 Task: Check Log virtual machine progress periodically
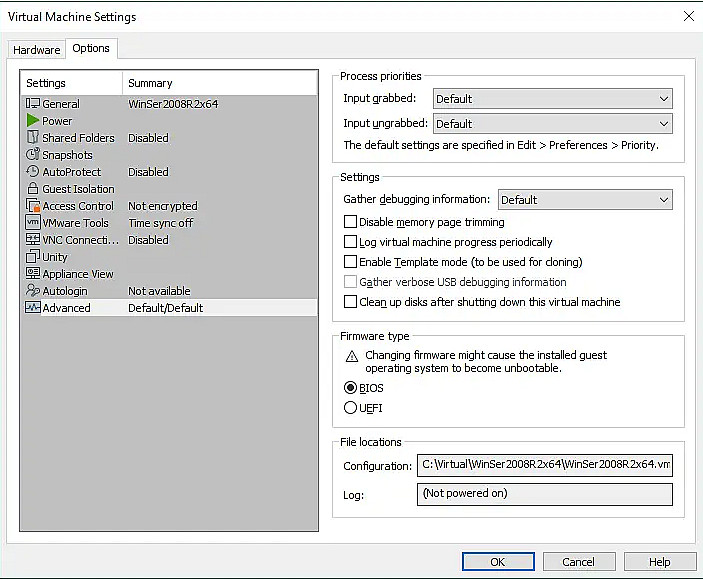click(x=350, y=242)
